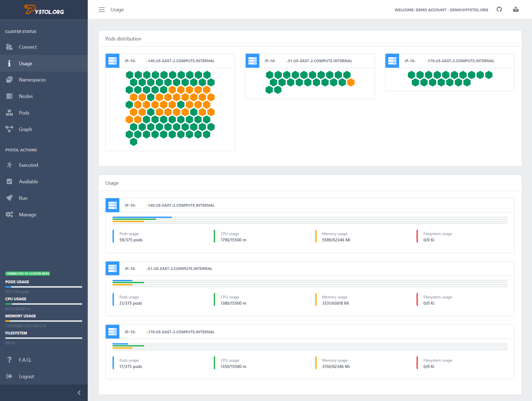Toggle the hamburger sidebar menu
The image size is (532, 401).
[102, 10]
